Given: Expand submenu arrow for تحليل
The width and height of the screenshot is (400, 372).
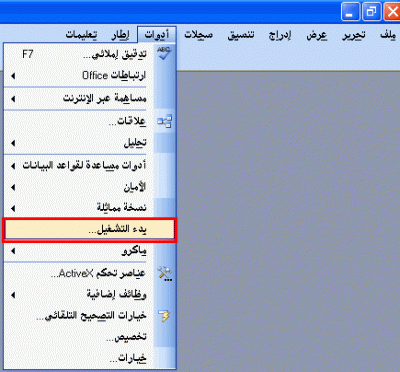Looking at the screenshot, I should tap(13, 143).
